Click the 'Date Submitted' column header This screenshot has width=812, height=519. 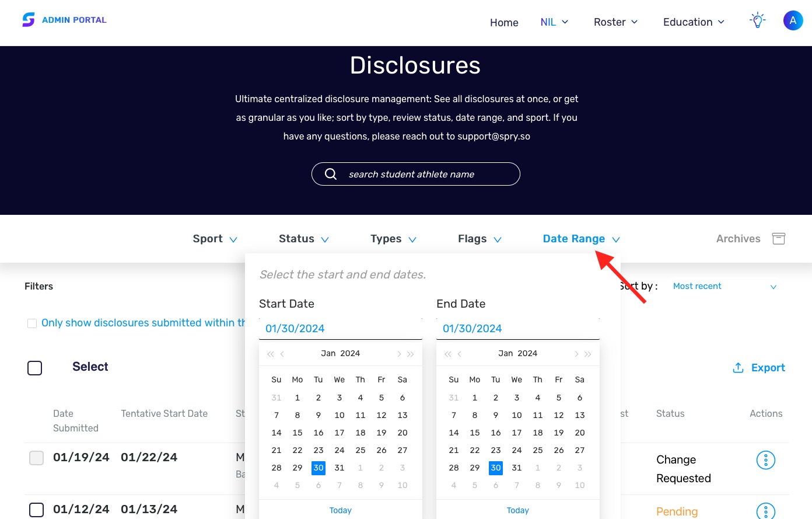[x=76, y=421]
